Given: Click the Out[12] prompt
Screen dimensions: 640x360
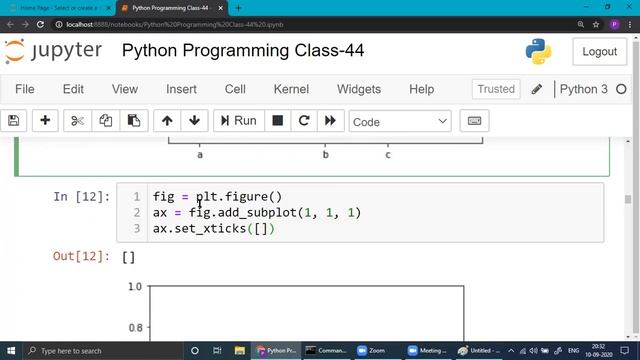Looking at the screenshot, I should coord(82,256).
